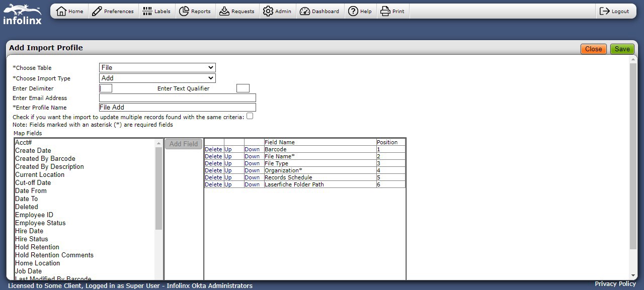Screen dimensions: 644x290
Task: Delete the Barcode field row
Action: click(x=213, y=149)
